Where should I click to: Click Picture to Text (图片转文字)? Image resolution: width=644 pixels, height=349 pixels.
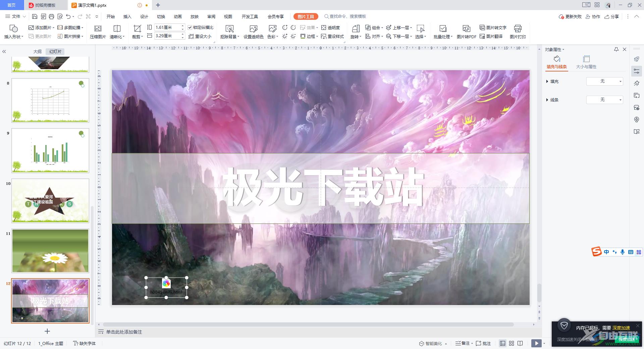[493, 28]
